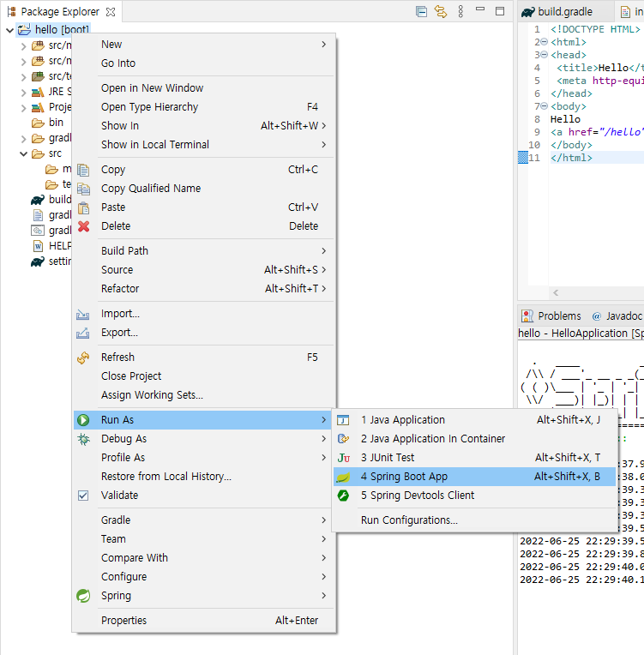Collapse body tag fold marker

point(545,106)
